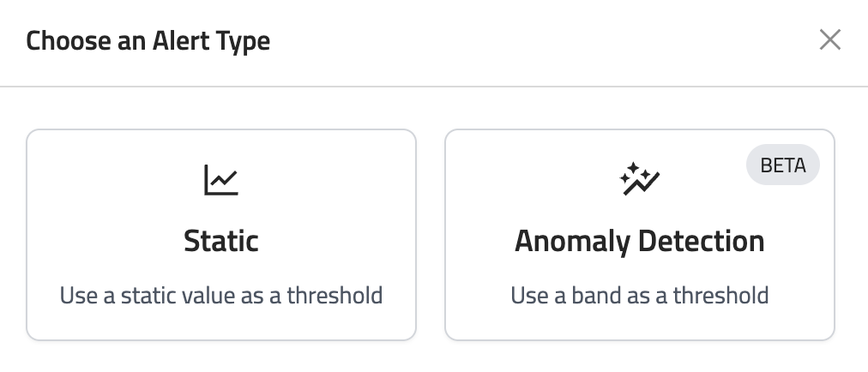Click the Anomaly Detection sparkle chart icon
Viewport: 868px width, 372px height.
click(639, 179)
